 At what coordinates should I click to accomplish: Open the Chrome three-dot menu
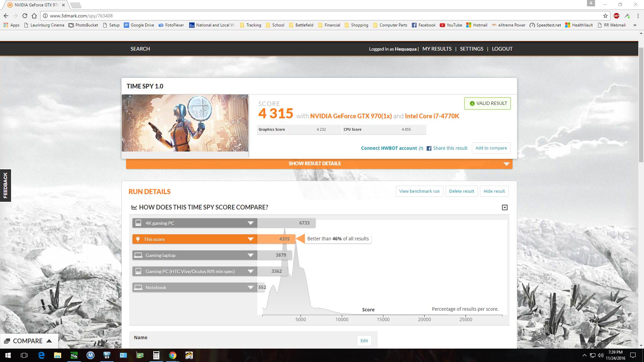(637, 16)
